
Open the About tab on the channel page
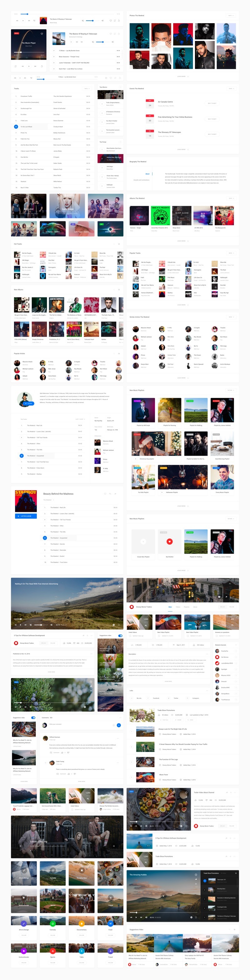coord(195,607)
